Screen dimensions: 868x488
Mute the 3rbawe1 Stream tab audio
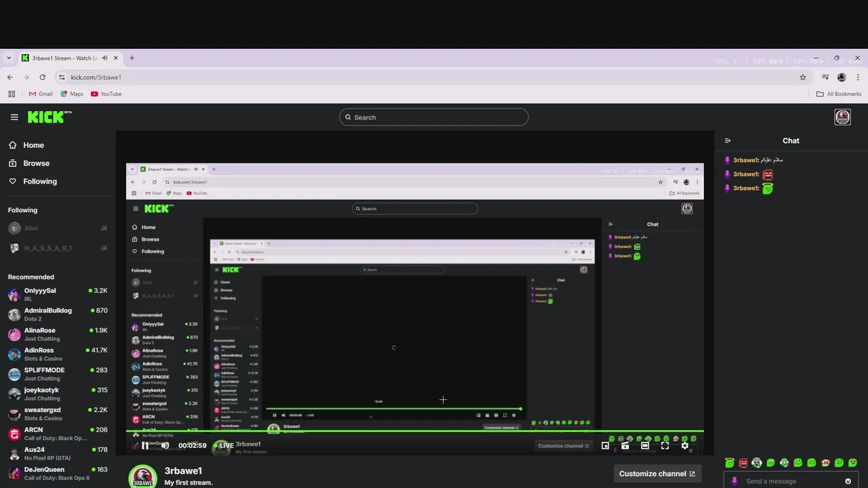(x=104, y=58)
